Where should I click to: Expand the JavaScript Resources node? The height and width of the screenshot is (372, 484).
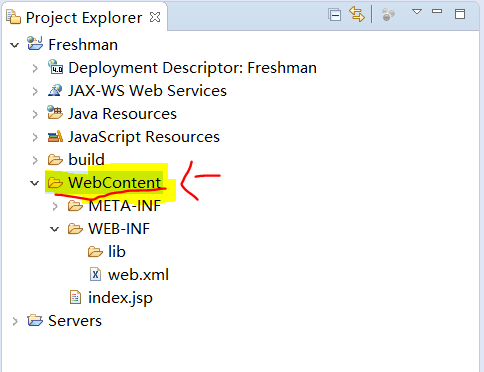(x=35, y=137)
